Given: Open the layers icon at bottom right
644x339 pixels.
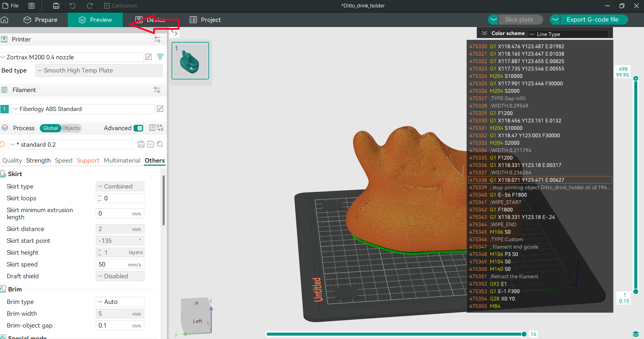Looking at the screenshot, I should click(x=636, y=334).
